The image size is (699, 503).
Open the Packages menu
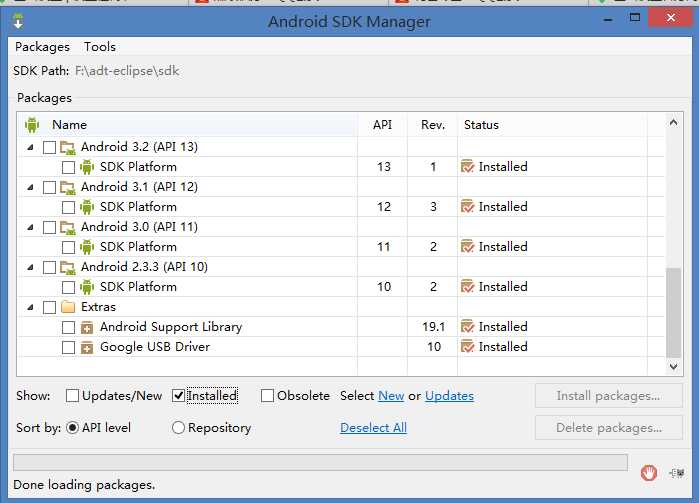point(42,47)
